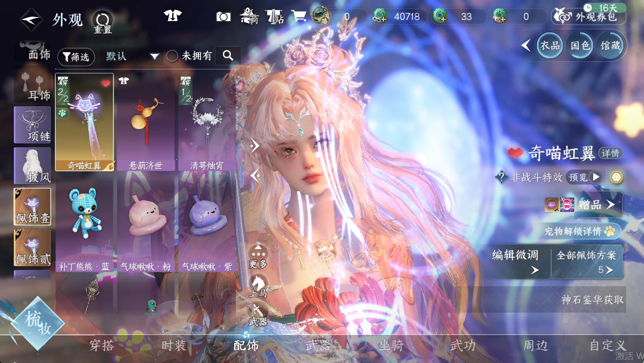Click the search magnifier icon
Screen dimensions: 644x363
228,55
